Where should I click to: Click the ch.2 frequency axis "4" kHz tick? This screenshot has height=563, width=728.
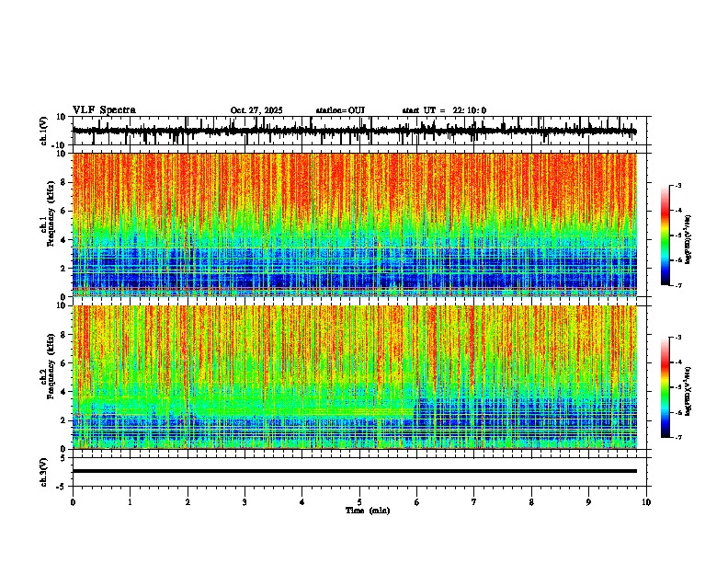(x=63, y=392)
